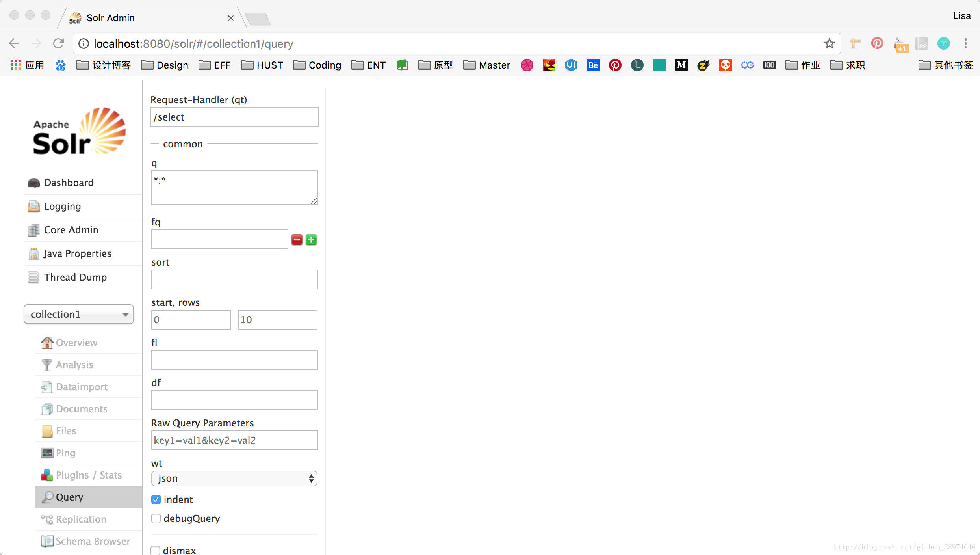Open the Schema Browser section
The image size is (980, 555).
(x=94, y=542)
